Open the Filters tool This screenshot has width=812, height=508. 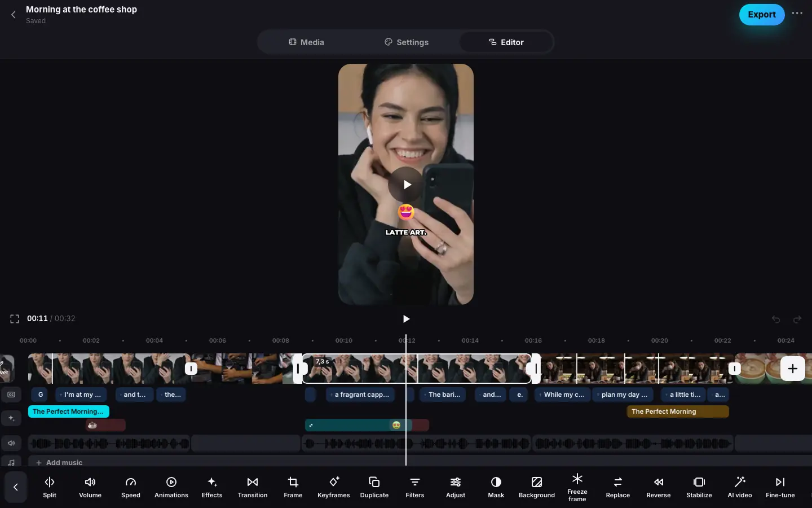coord(415,487)
